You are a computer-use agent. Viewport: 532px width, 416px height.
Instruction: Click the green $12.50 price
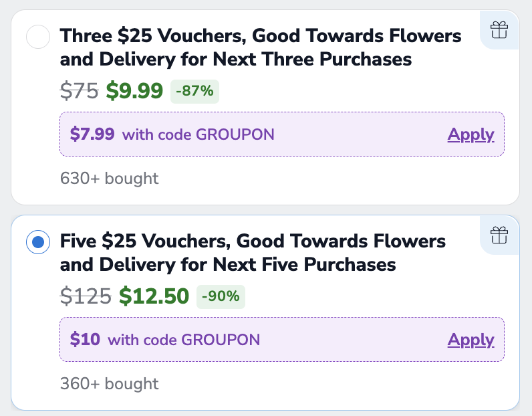pos(154,296)
